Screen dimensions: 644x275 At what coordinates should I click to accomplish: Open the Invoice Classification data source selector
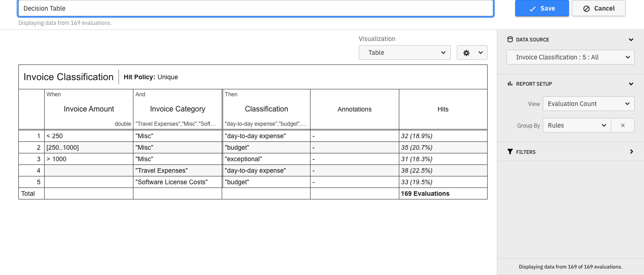(x=570, y=57)
